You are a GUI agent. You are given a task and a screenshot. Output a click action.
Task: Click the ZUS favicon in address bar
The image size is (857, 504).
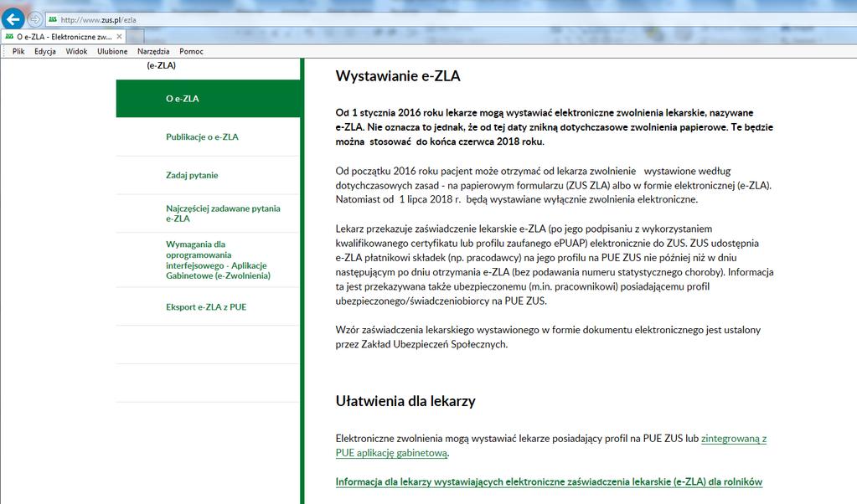[x=53, y=19]
